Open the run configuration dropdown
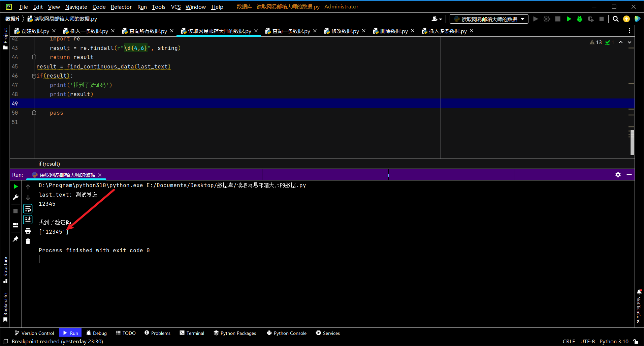644x346 pixels. (x=489, y=19)
